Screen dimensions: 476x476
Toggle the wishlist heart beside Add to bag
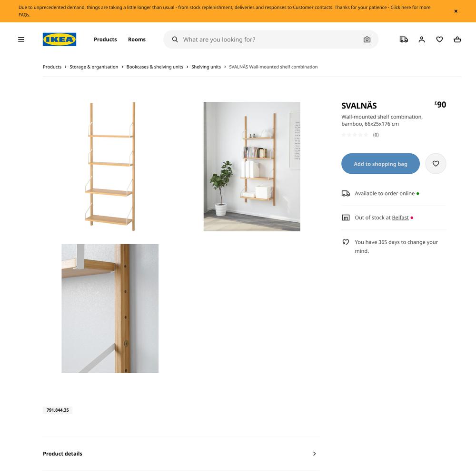click(436, 164)
